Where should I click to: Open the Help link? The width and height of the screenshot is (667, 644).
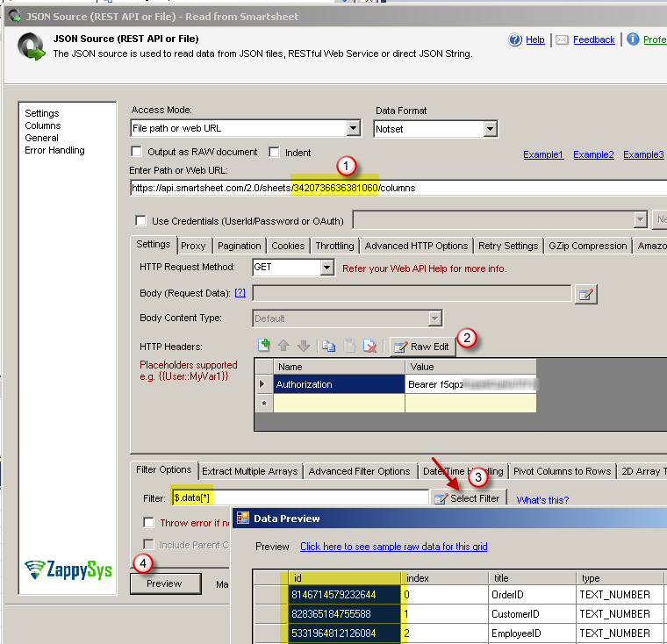535,39
